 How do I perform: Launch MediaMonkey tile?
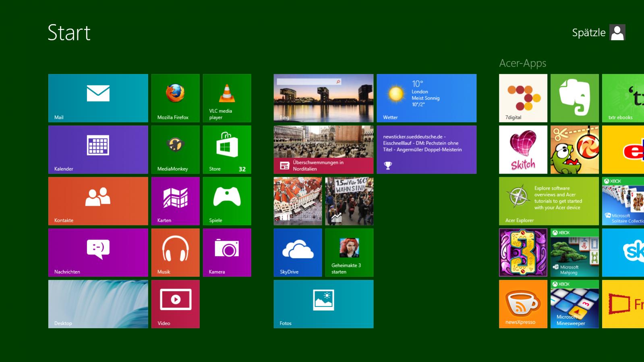[x=175, y=149]
